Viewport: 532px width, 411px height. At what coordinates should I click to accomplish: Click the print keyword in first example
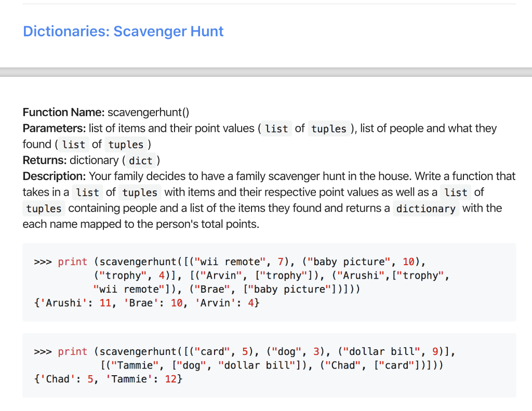pos(72,262)
